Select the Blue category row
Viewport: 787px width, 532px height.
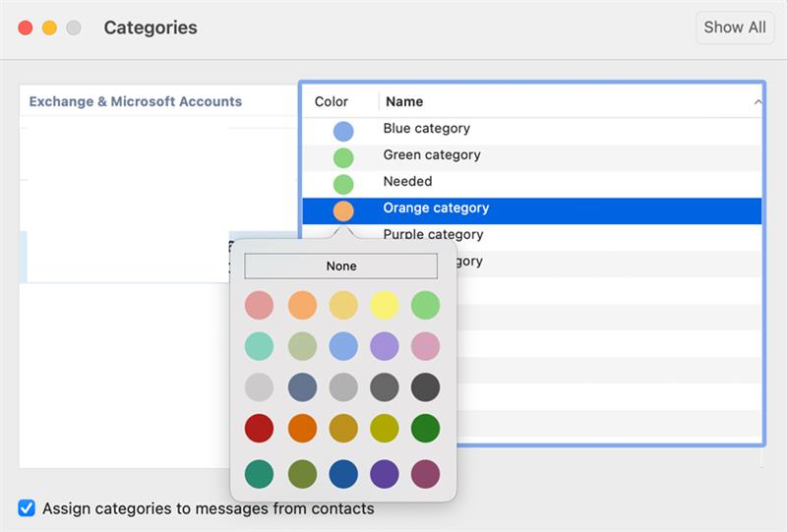[x=532, y=131]
